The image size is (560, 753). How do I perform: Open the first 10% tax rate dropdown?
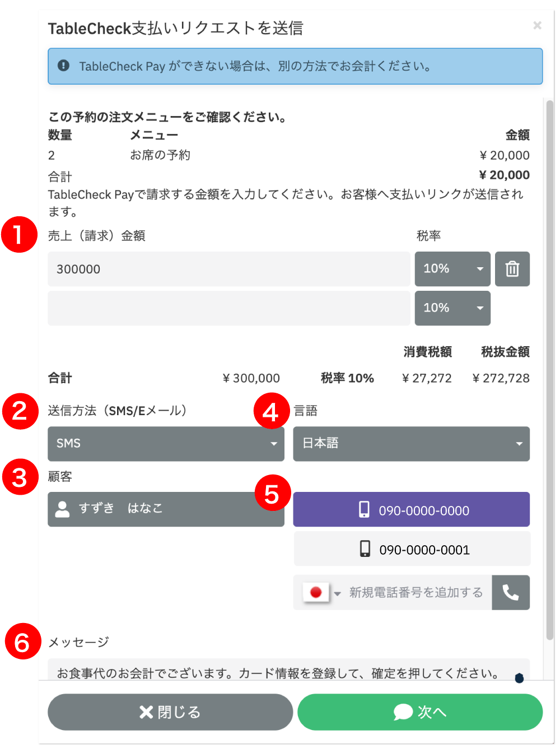pyautogui.click(x=452, y=269)
